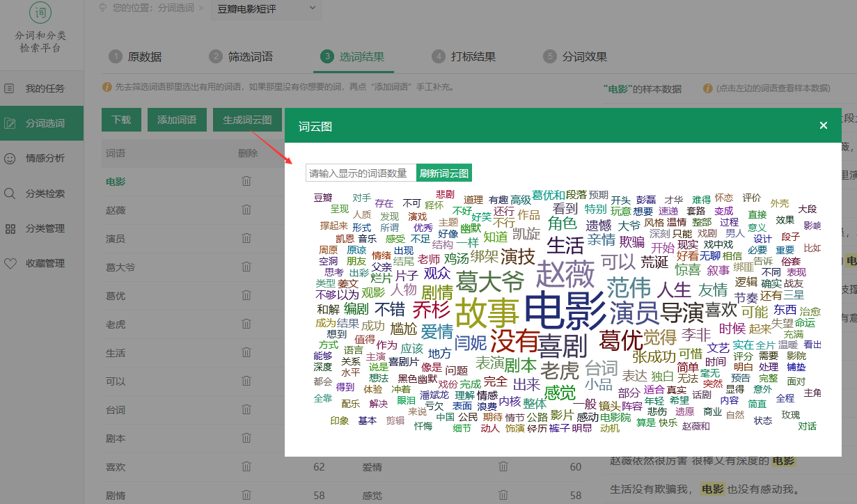The width and height of the screenshot is (857, 504).
Task: Click the 词语 column header
Action: pos(116,153)
